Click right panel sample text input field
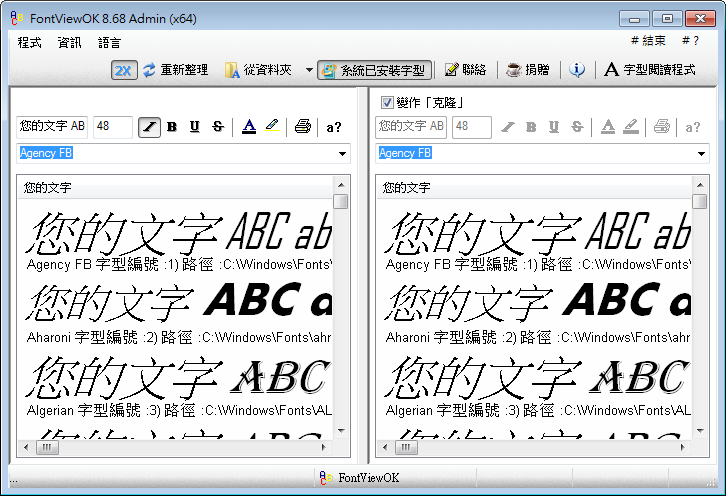The width and height of the screenshot is (726, 496). tap(411, 127)
